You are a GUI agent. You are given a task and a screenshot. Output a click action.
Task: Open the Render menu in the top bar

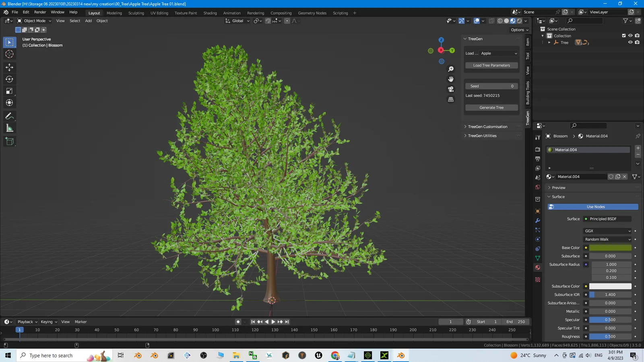pyautogui.click(x=40, y=12)
